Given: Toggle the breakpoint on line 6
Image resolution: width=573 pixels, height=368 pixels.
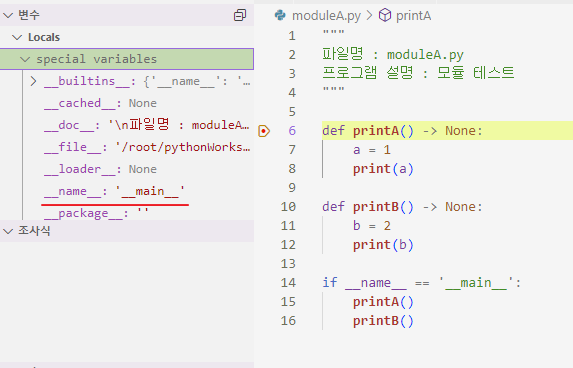Looking at the screenshot, I should pos(264,131).
